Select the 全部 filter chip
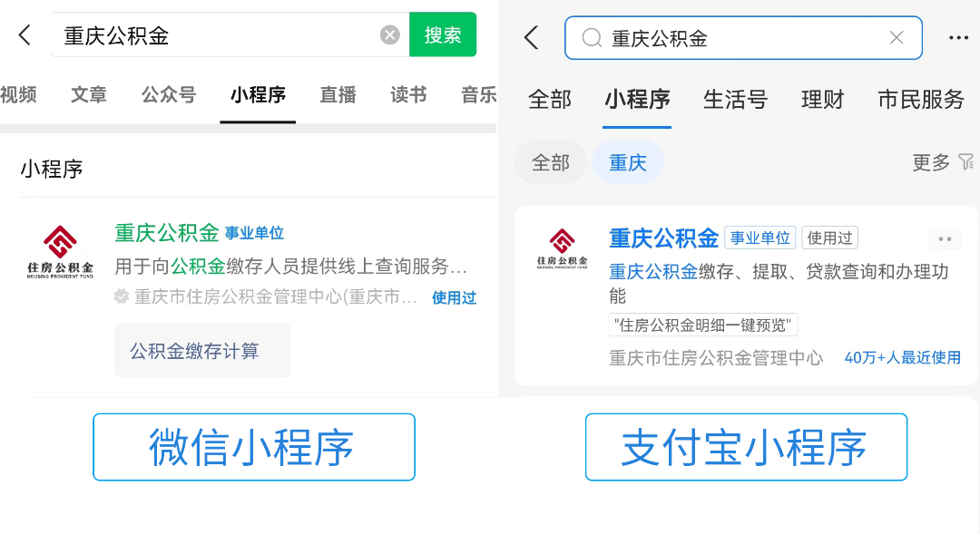This screenshot has height=534, width=980. 550,163
